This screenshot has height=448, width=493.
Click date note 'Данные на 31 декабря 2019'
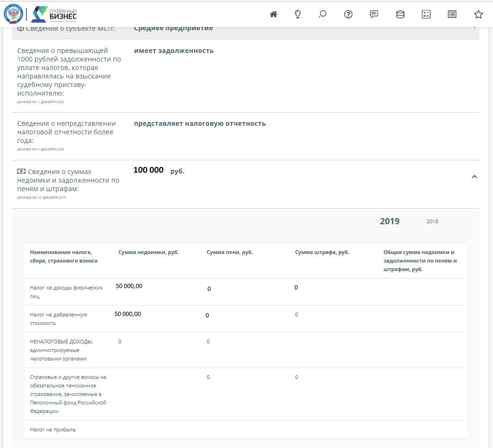(x=42, y=198)
